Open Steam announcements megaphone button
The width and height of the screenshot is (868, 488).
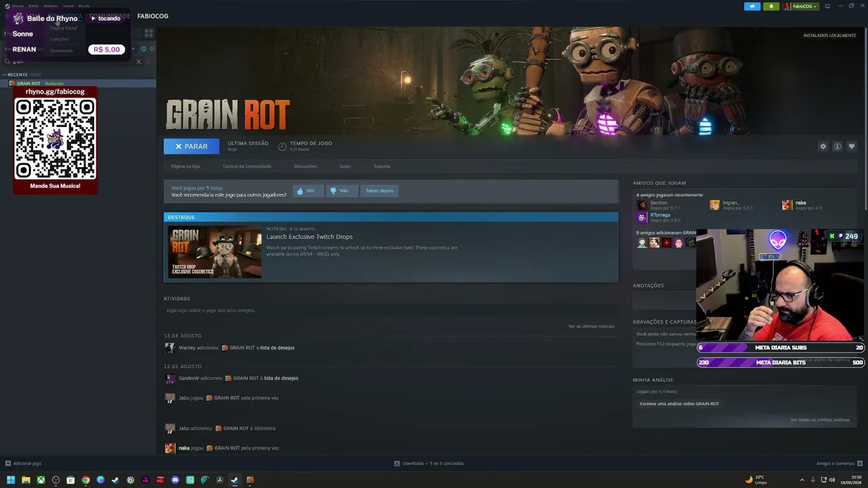(x=752, y=6)
